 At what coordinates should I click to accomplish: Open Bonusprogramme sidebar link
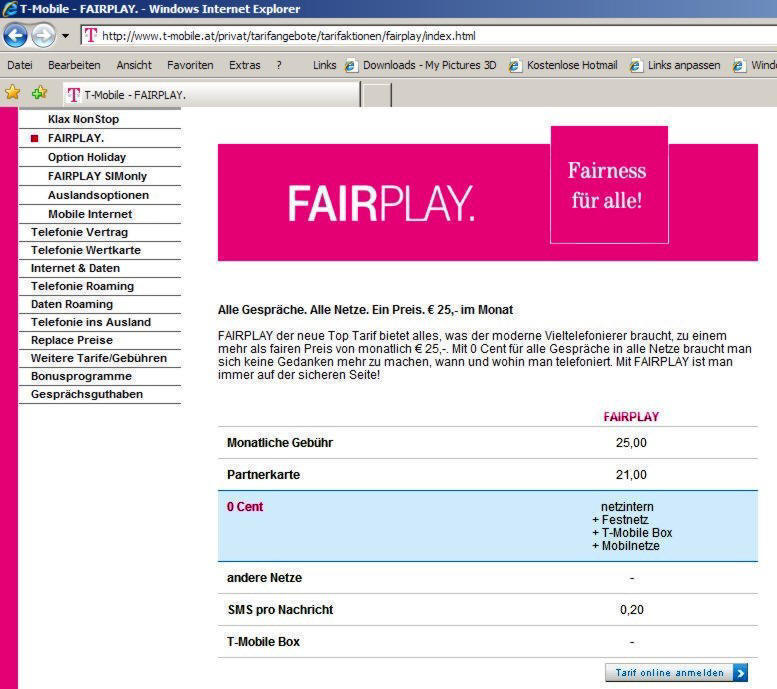coord(81,376)
